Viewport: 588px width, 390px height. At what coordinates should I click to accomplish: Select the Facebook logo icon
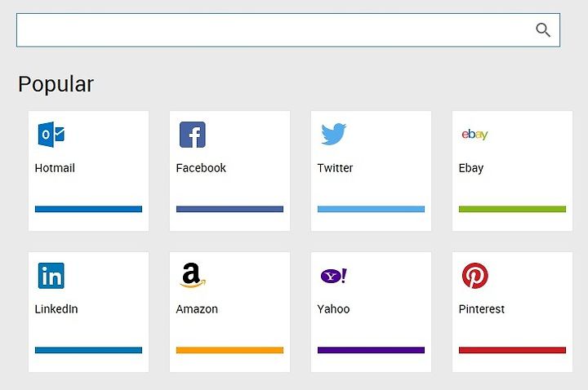193,135
